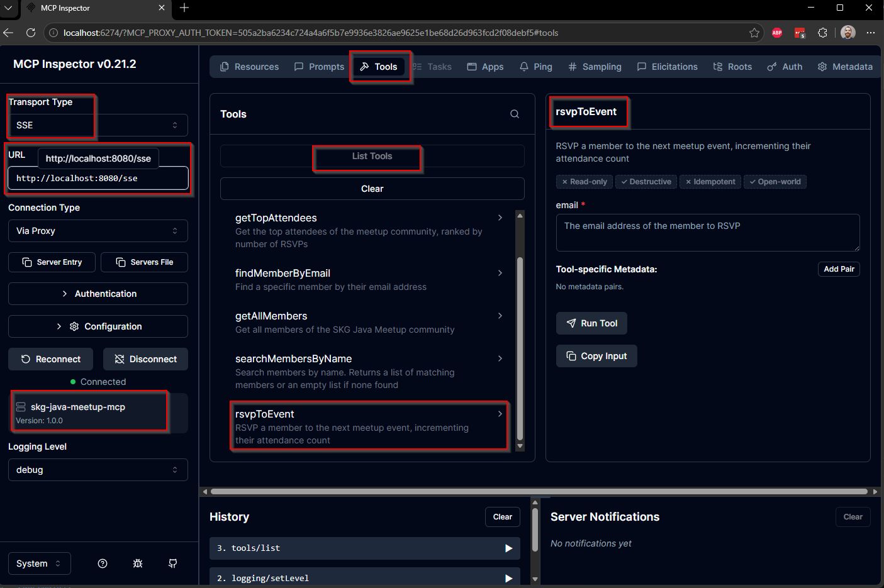This screenshot has height=588, width=884.
Task: Open the GitHub icon in the sidebar footer
Action: pos(173,563)
